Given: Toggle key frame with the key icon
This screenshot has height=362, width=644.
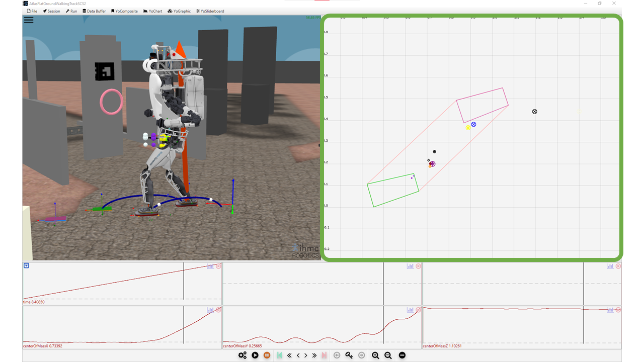Looking at the screenshot, I should point(349,355).
